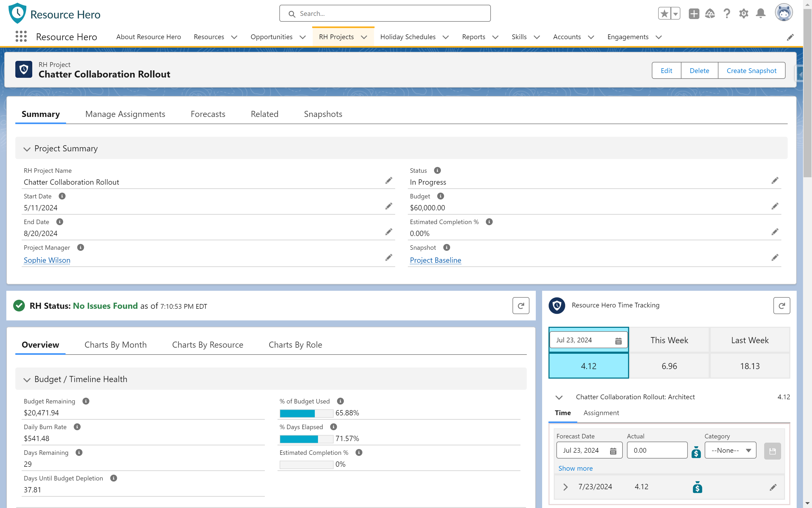Switch to Charts By Role tab
This screenshot has width=812, height=508.
pyautogui.click(x=295, y=345)
